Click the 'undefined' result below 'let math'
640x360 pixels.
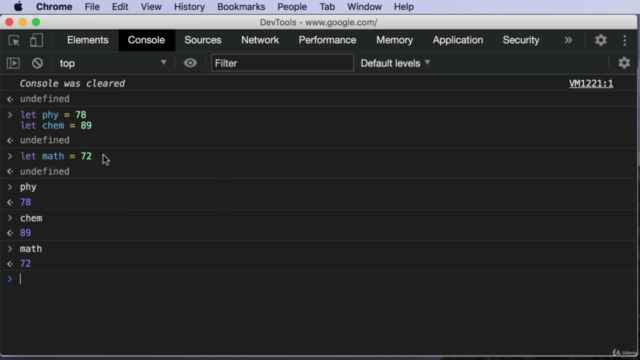pyautogui.click(x=44, y=171)
